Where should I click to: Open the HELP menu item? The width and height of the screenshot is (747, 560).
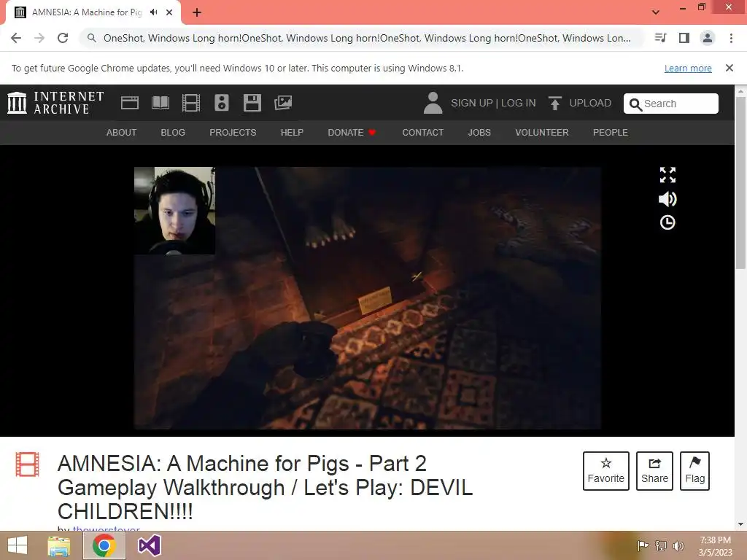click(x=292, y=133)
